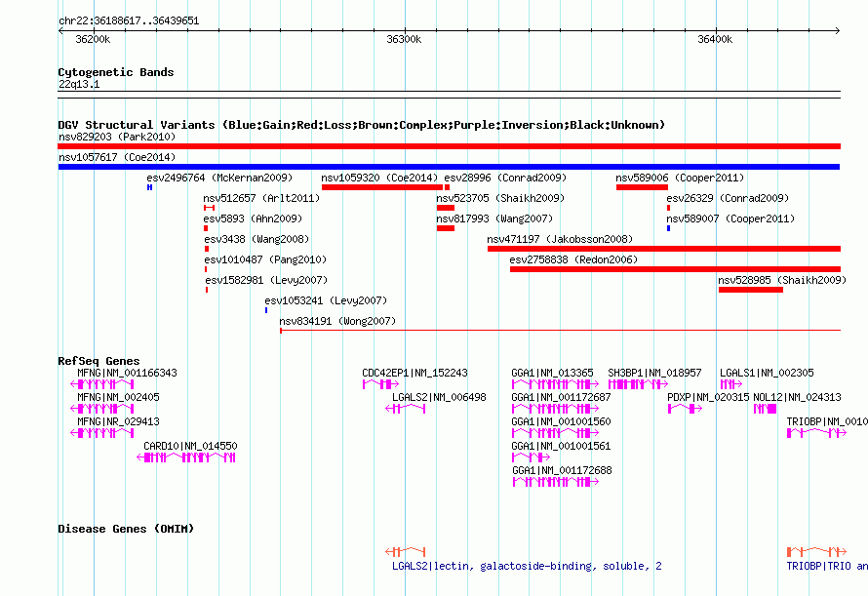The height and width of the screenshot is (596, 868).
Task: Open the esv1010487 (Pang2010) variant label
Action: point(265,259)
